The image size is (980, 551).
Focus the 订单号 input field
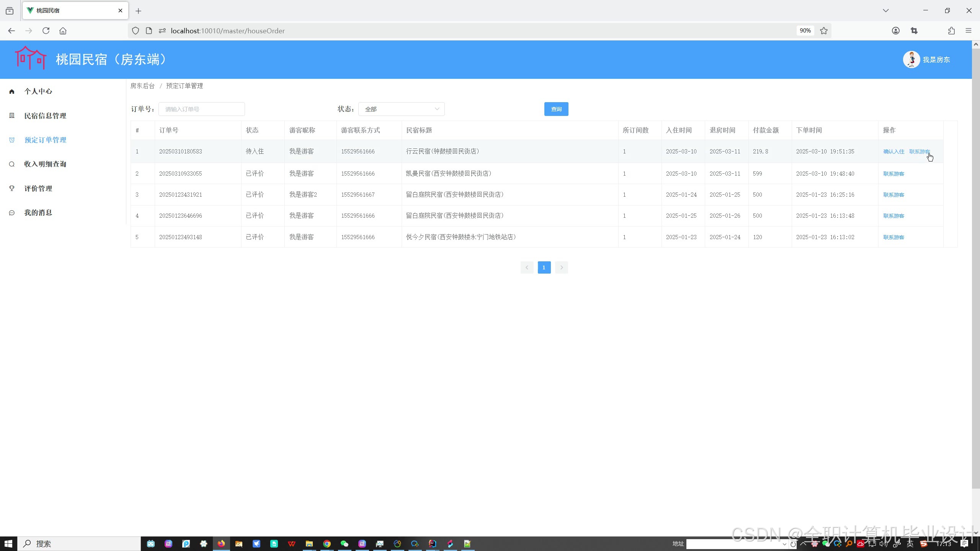[x=201, y=109]
